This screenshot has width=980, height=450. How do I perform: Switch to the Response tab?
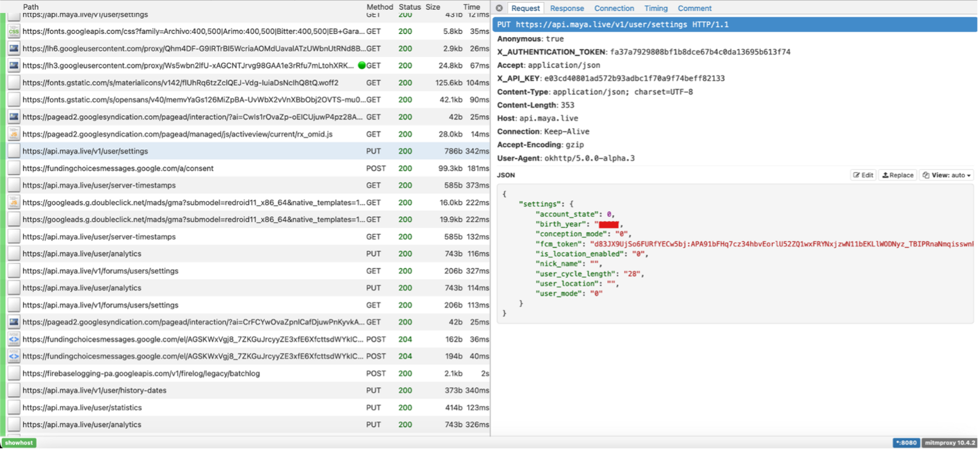tap(567, 8)
